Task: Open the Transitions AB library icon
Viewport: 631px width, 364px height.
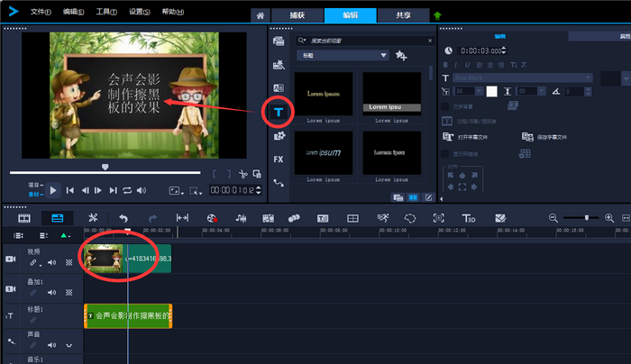Action: click(x=279, y=87)
